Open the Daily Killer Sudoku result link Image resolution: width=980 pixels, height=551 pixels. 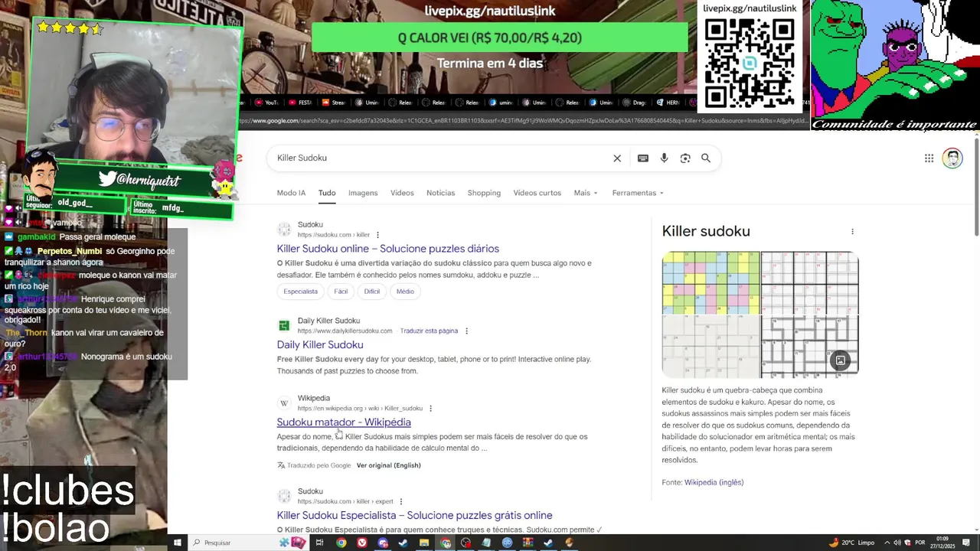point(320,345)
